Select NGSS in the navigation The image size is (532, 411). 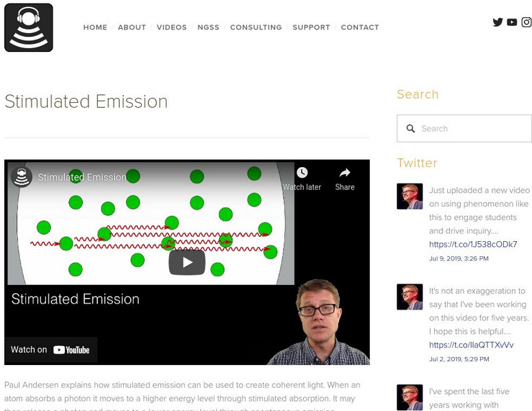(208, 27)
